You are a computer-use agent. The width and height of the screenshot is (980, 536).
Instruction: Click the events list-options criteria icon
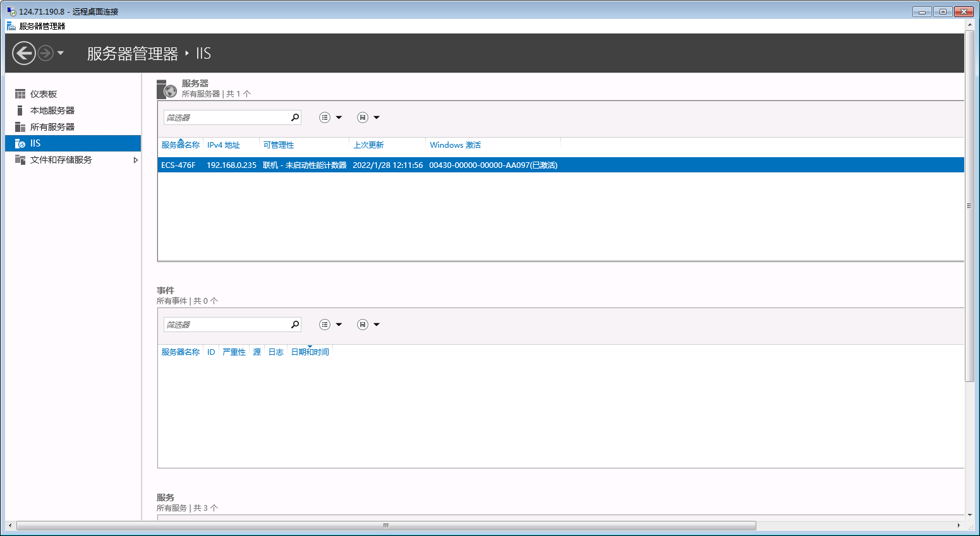(325, 325)
